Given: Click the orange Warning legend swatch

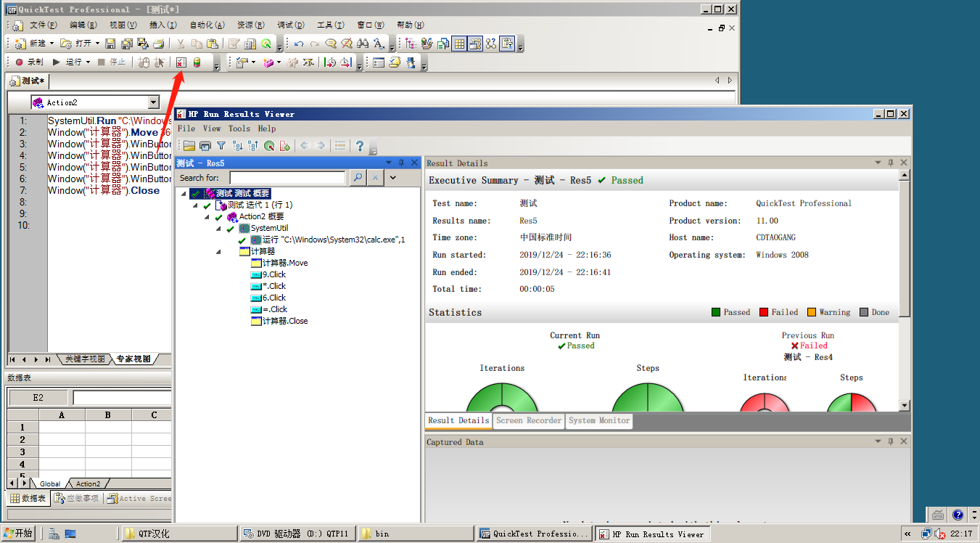Looking at the screenshot, I should coord(812,312).
